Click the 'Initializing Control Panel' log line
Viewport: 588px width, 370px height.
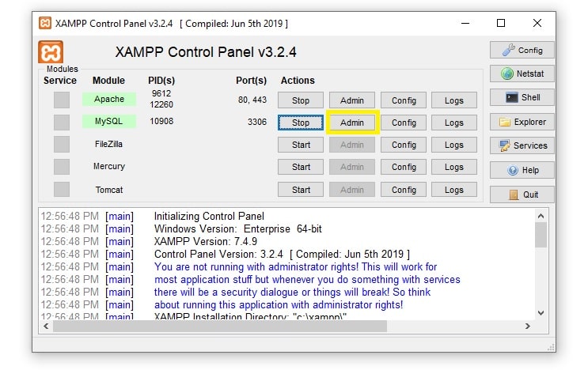click(209, 216)
